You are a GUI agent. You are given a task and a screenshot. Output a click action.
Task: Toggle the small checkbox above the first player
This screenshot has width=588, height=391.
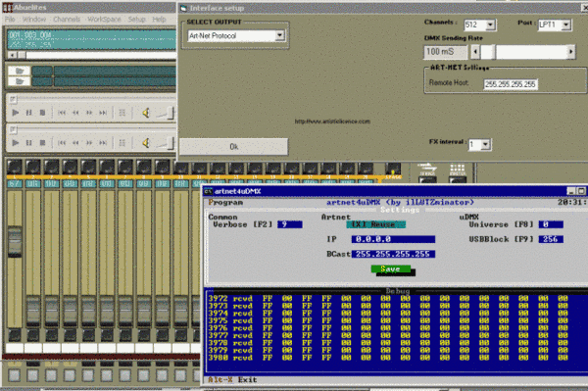click(x=13, y=99)
